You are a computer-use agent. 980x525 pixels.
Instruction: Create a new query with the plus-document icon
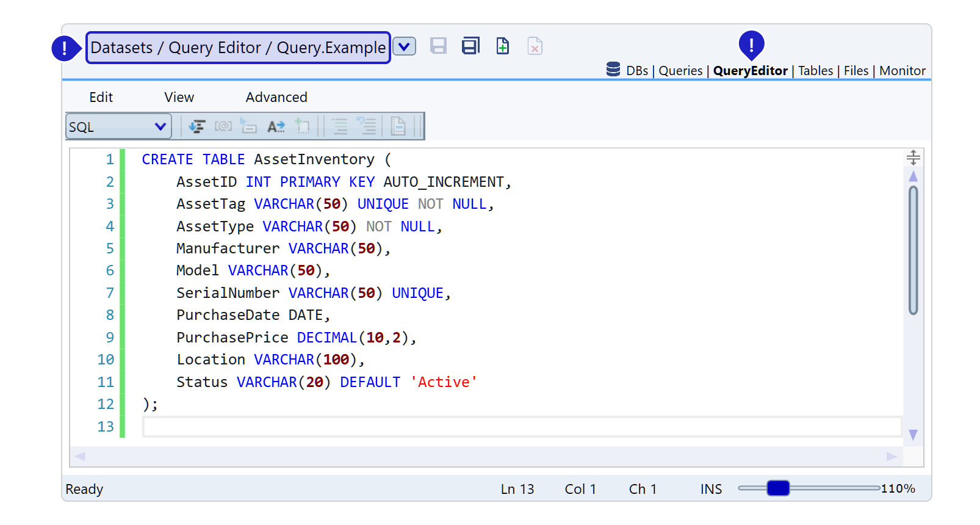(x=503, y=46)
